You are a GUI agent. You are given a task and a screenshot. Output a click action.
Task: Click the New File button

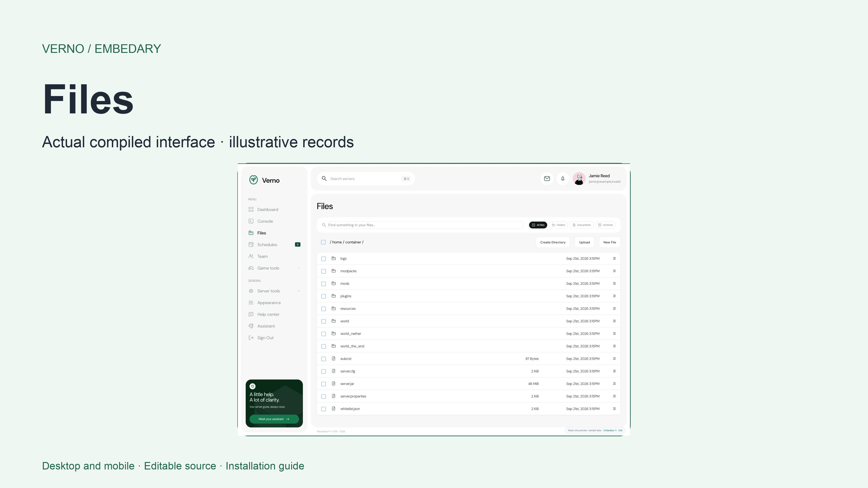point(610,242)
